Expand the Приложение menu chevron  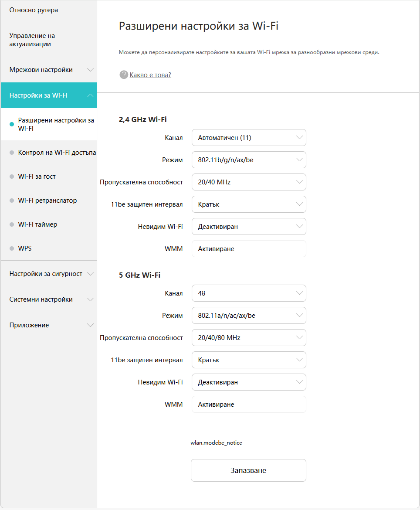90,325
